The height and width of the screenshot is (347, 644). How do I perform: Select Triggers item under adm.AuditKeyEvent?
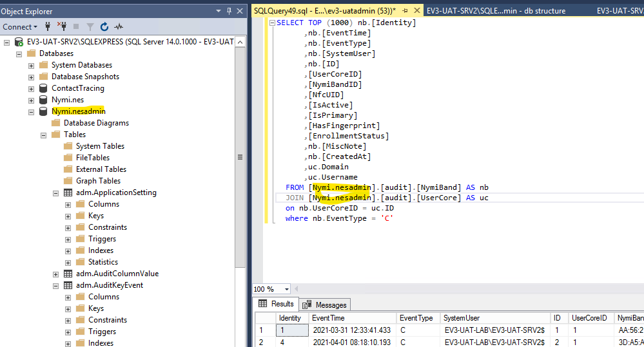[102, 332]
